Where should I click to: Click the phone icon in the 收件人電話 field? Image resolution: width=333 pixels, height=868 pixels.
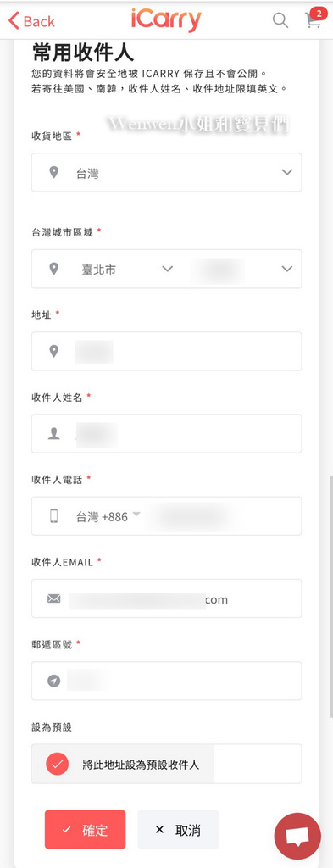(53, 516)
